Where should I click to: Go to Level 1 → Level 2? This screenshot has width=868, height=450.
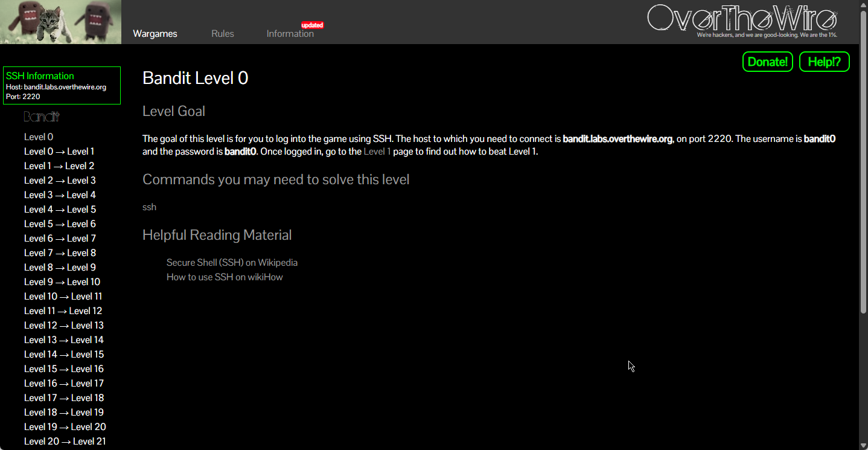[x=59, y=166]
